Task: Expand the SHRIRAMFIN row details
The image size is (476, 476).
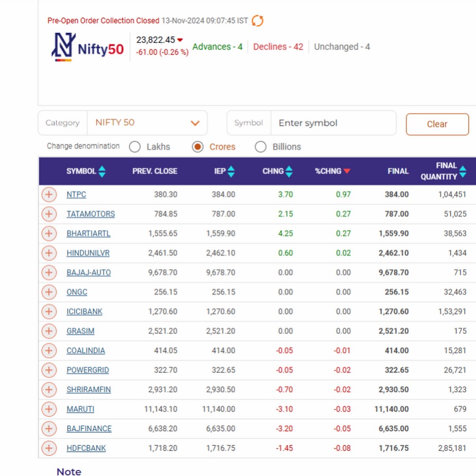Action: click(x=49, y=389)
